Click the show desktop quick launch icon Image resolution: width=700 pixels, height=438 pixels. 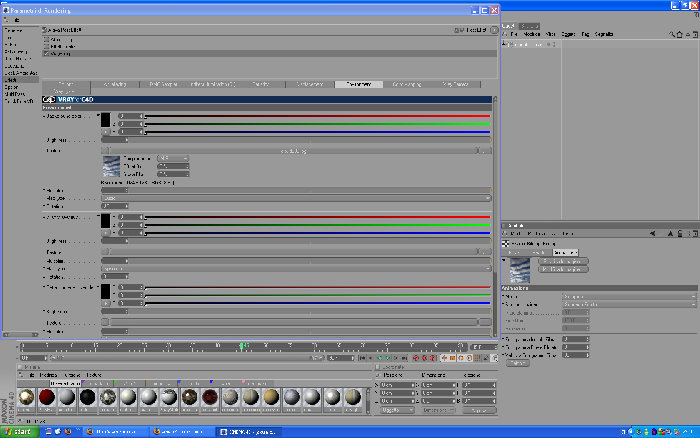tap(49, 432)
